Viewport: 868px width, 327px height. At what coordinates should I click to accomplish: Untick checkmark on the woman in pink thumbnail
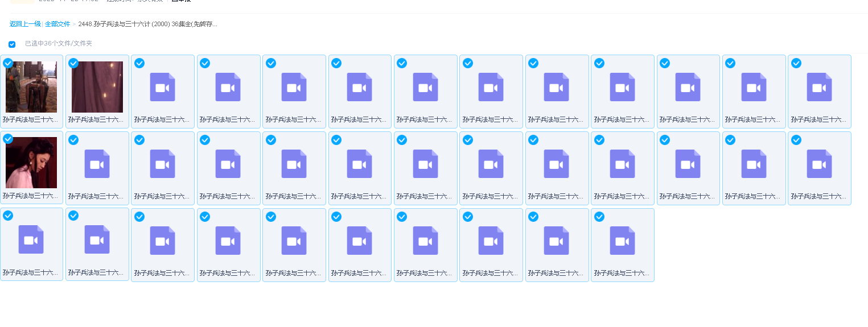click(x=8, y=139)
